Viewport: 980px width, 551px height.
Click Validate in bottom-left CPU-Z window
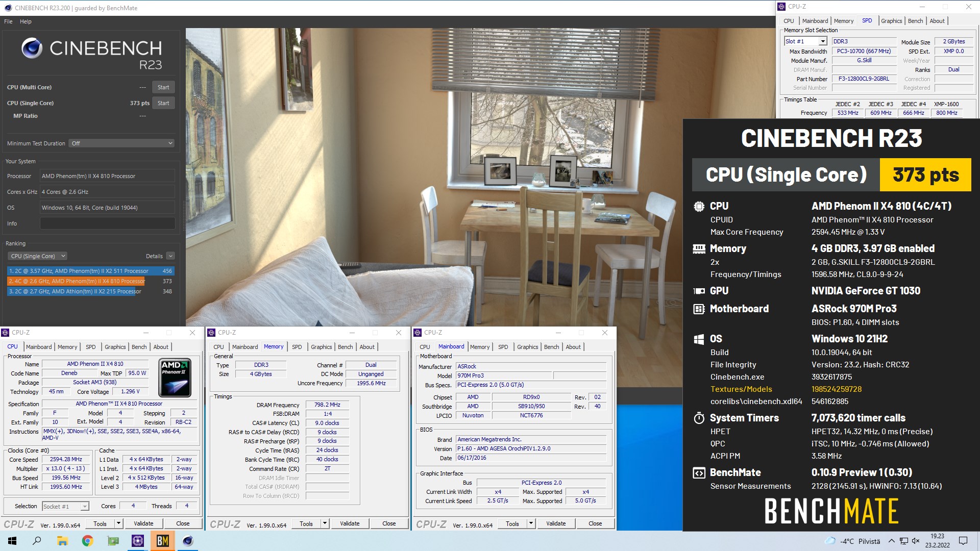pos(143,523)
